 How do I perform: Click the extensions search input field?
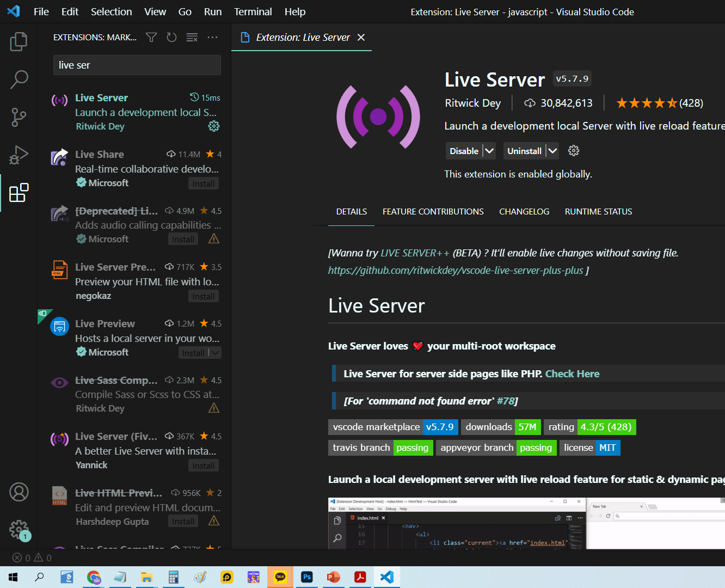tap(137, 65)
